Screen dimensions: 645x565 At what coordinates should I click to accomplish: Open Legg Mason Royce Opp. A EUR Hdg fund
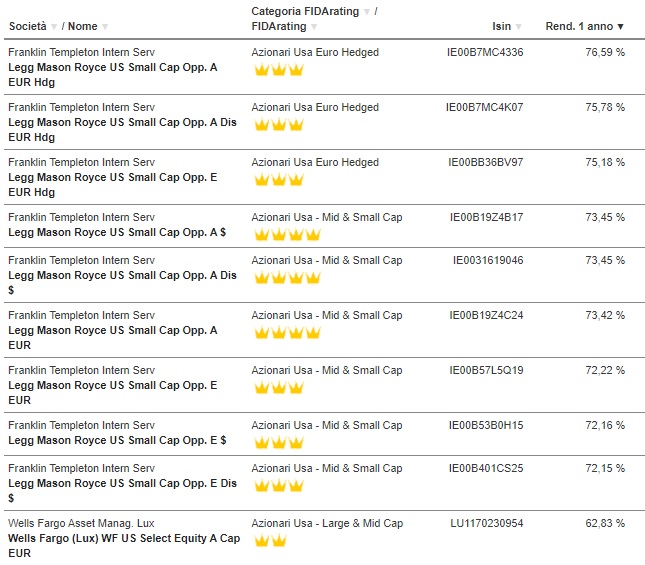[x=113, y=75]
